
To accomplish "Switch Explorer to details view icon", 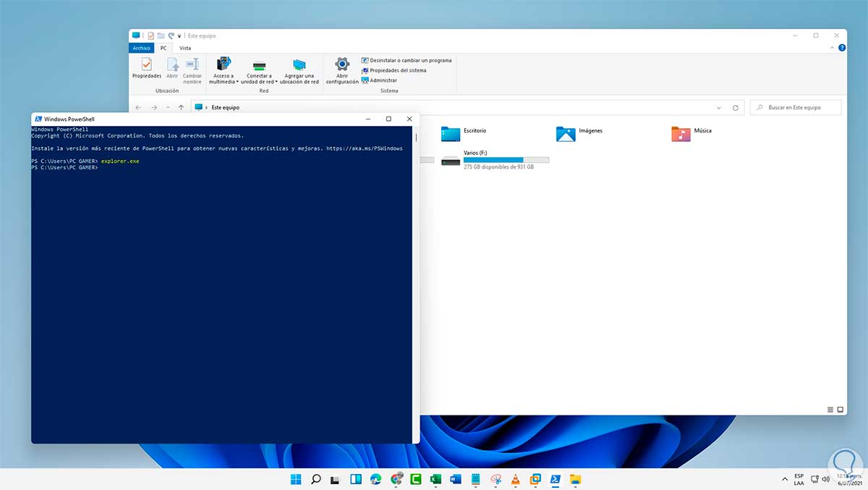I will [830, 410].
